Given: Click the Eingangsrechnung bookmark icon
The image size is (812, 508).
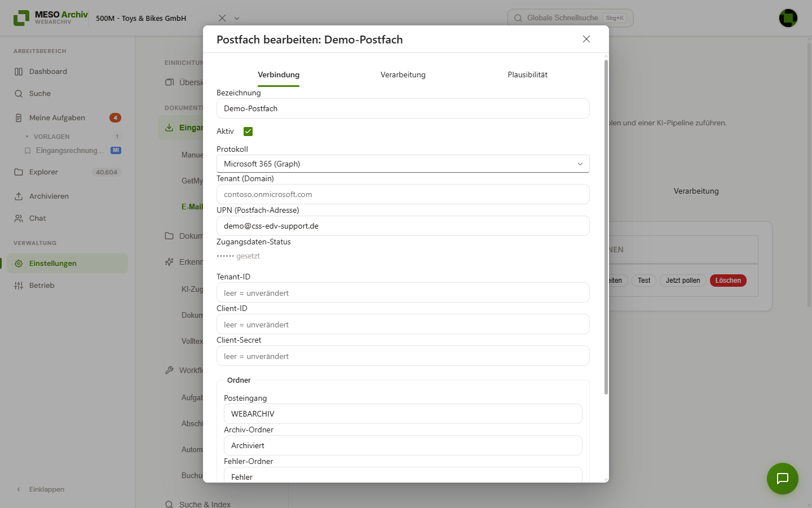Looking at the screenshot, I should pos(28,151).
